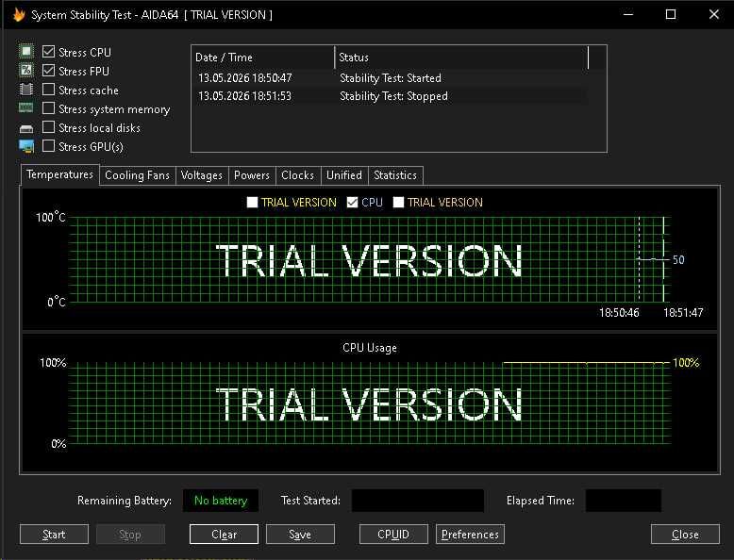Click the green memory module icon
Viewport: 734px width, 560px height.
26,108
